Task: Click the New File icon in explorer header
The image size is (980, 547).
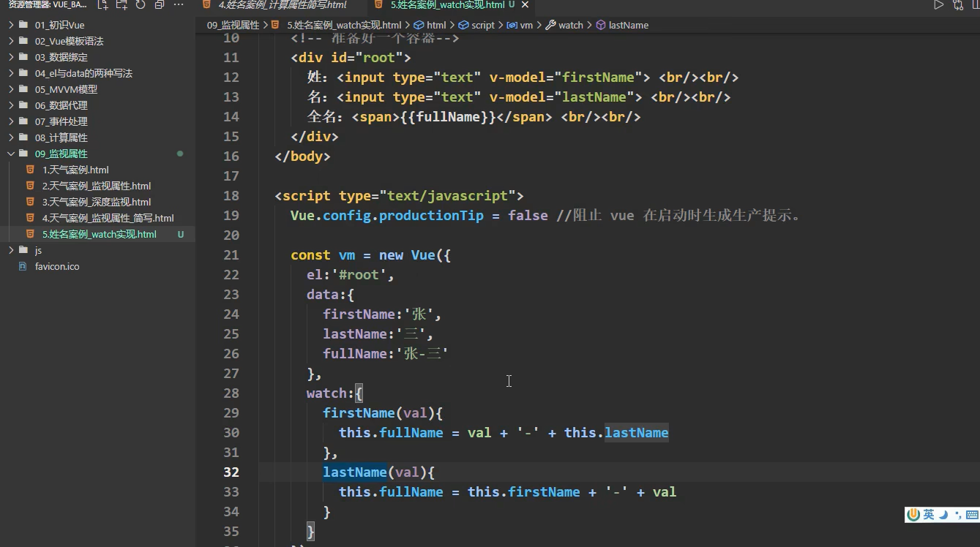Action: point(103,5)
